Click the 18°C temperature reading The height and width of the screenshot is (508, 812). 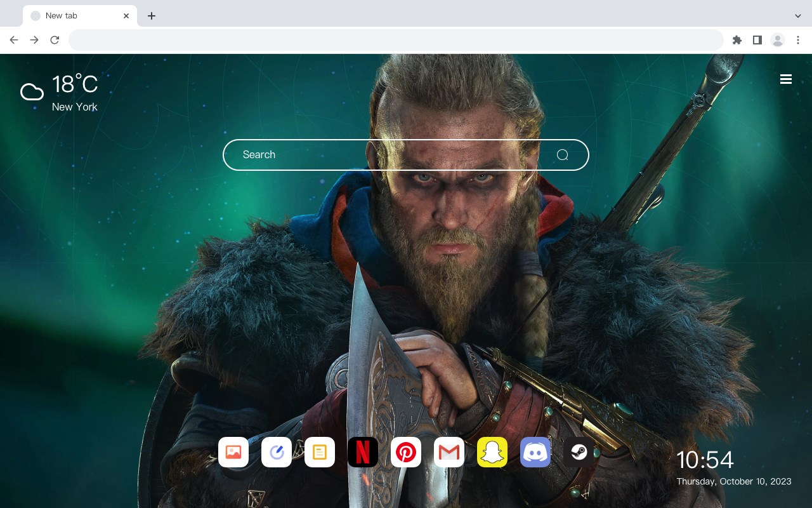(75, 85)
